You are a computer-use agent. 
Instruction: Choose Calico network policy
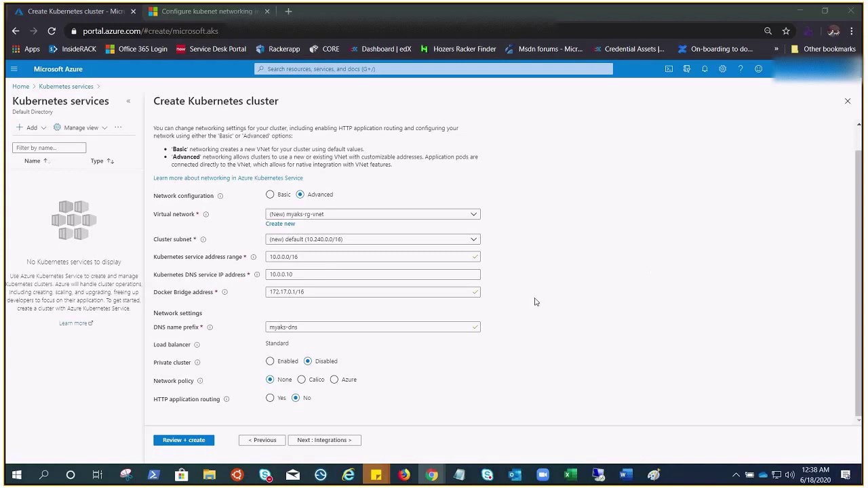tap(301, 380)
